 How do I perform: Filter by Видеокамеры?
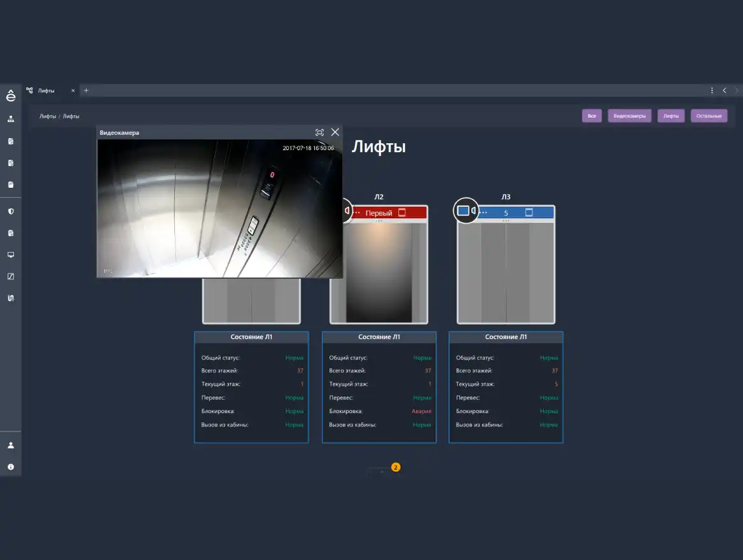(x=629, y=116)
